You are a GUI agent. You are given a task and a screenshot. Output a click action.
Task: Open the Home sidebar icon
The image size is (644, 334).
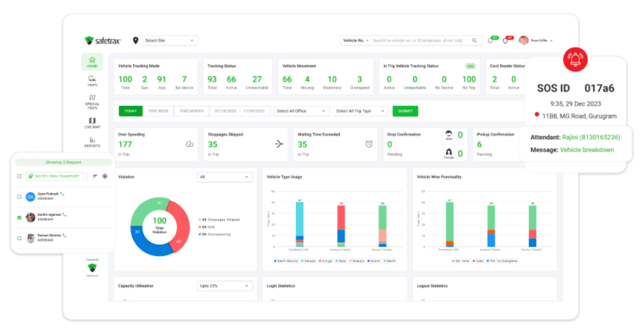92,62
